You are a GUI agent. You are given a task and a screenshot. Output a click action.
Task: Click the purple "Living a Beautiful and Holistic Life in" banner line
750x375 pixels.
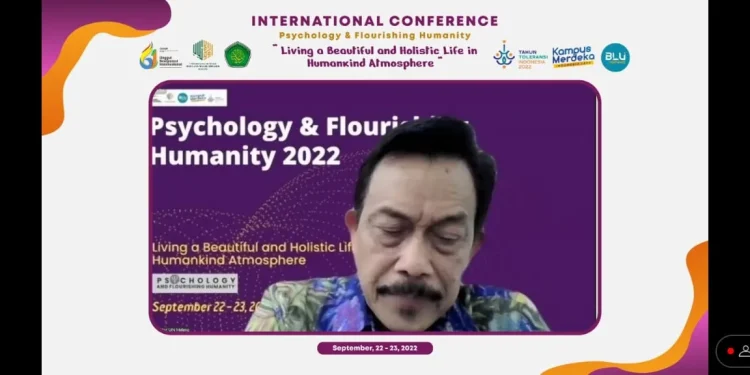379,51
